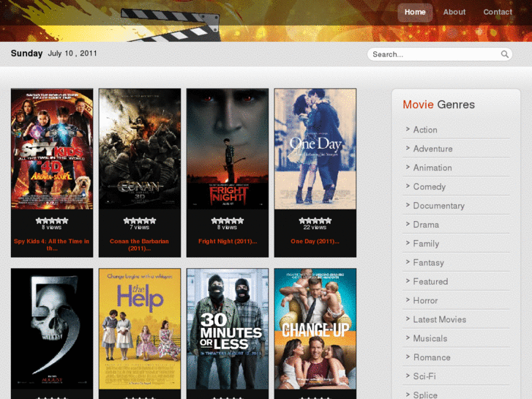The height and width of the screenshot is (399, 532).
Task: Select the Splice genre link
Action: [424, 395]
